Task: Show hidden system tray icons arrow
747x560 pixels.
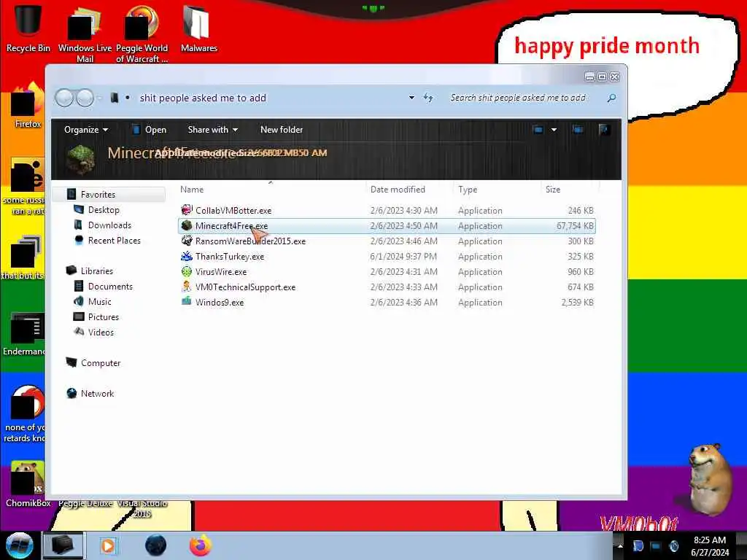Action: [x=620, y=545]
